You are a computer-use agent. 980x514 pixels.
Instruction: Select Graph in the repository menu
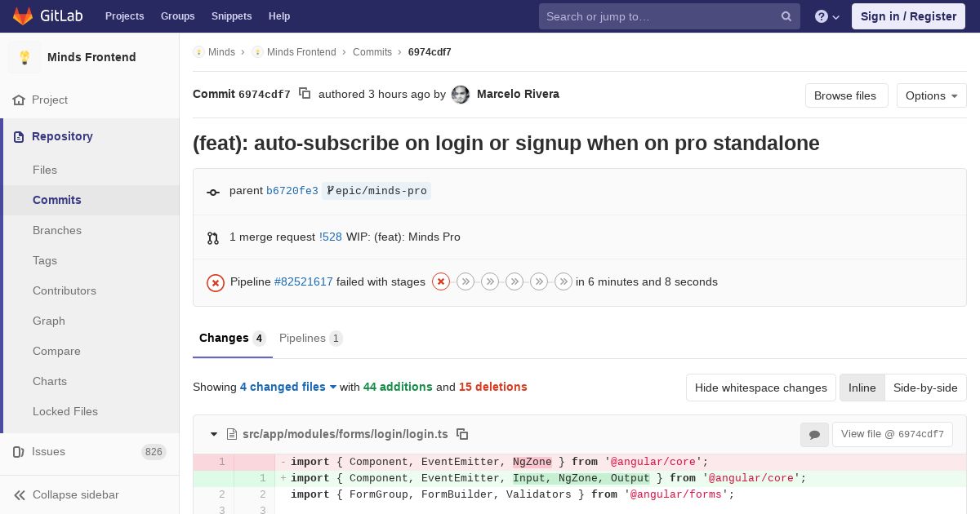(x=91, y=321)
